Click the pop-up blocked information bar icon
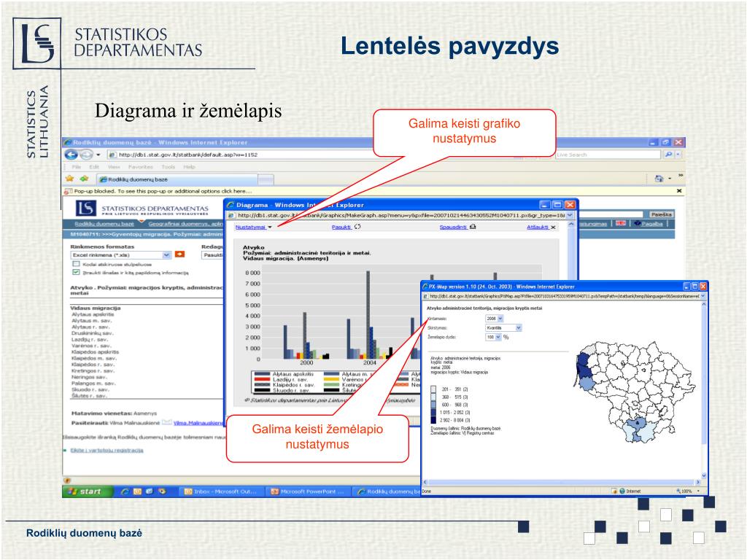 point(68,191)
